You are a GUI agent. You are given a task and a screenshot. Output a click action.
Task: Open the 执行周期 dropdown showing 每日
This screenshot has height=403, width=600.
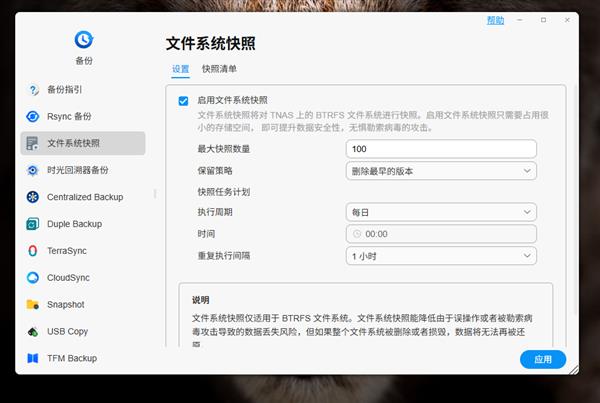[x=441, y=212]
